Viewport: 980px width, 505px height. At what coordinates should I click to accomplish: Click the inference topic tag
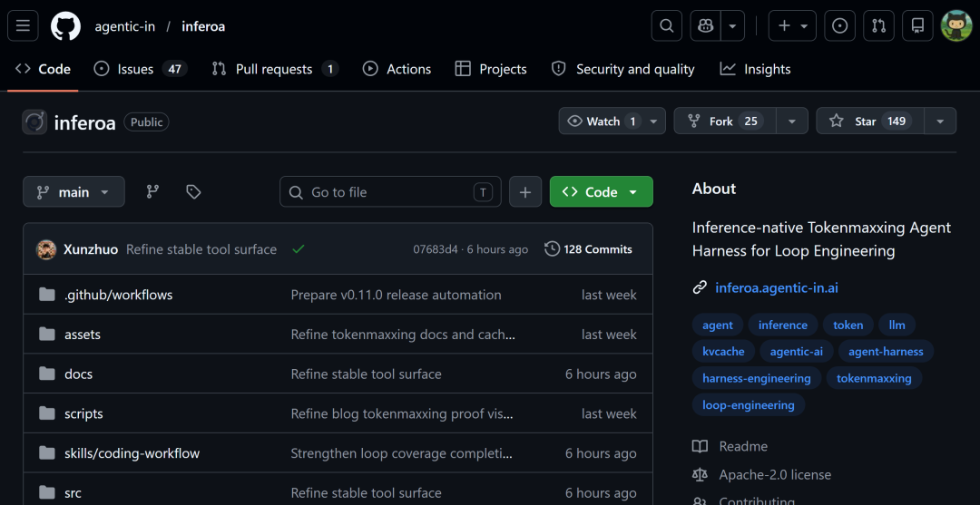[782, 325]
